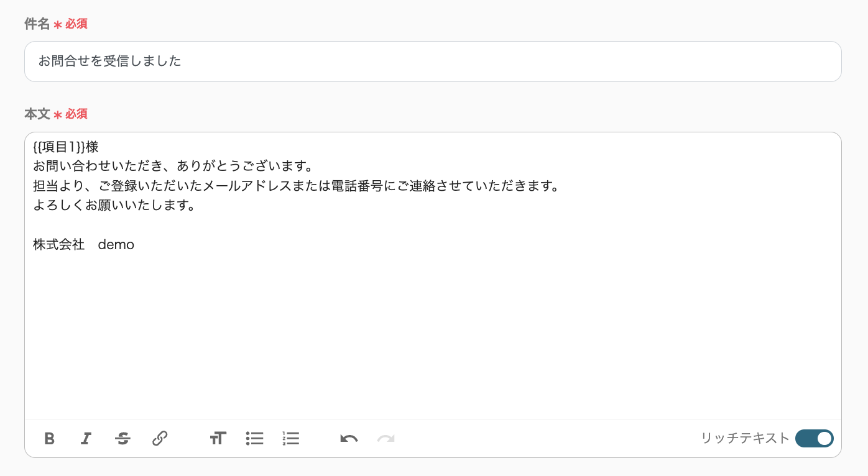
Task: Insert a hyperlink using the link icon
Action: click(160, 439)
